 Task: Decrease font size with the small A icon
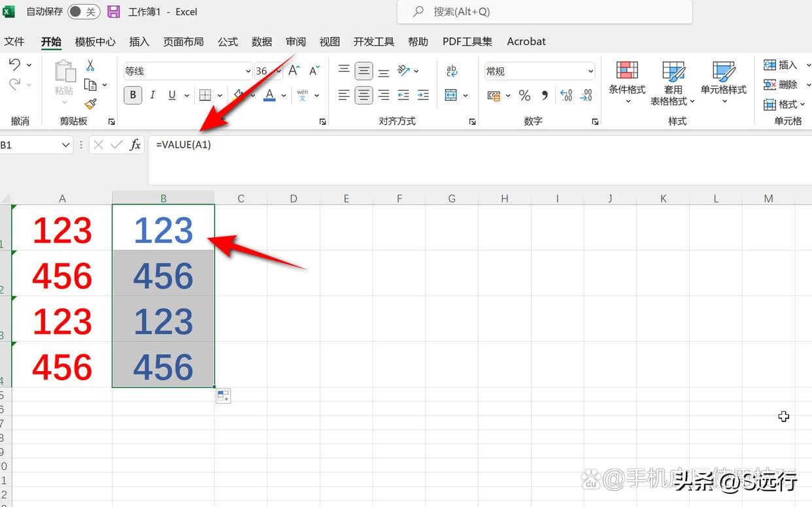click(x=314, y=71)
